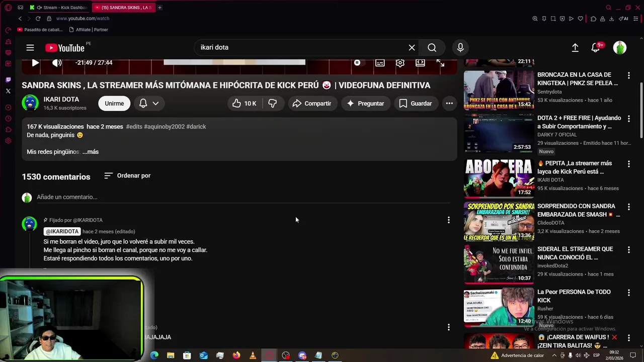Open the Affiliate | Partner bookmark
The image size is (644, 362).
point(89,30)
